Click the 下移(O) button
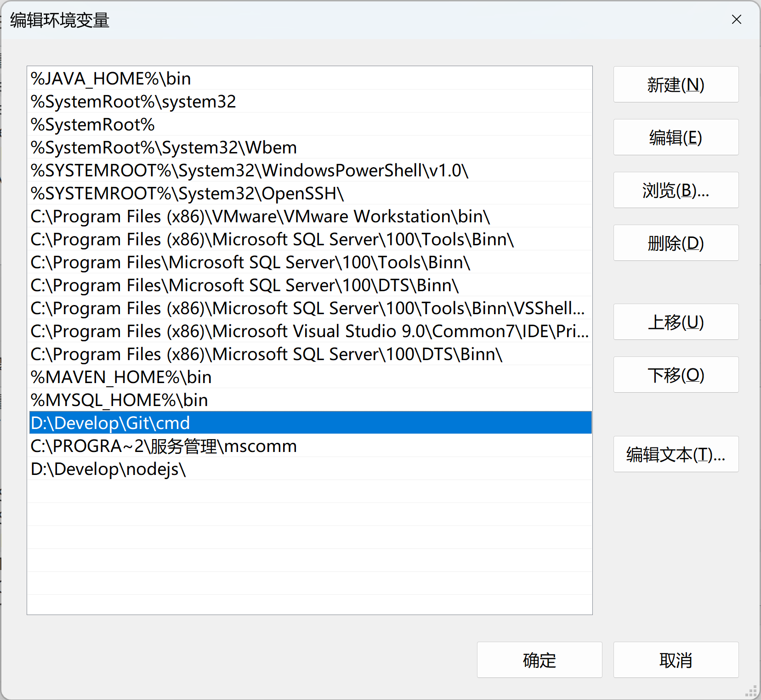 pyautogui.click(x=676, y=375)
